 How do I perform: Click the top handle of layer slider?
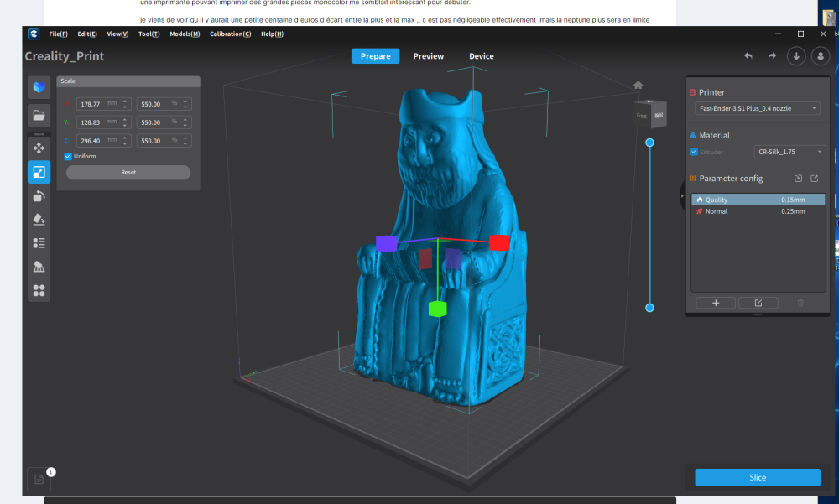click(x=649, y=143)
